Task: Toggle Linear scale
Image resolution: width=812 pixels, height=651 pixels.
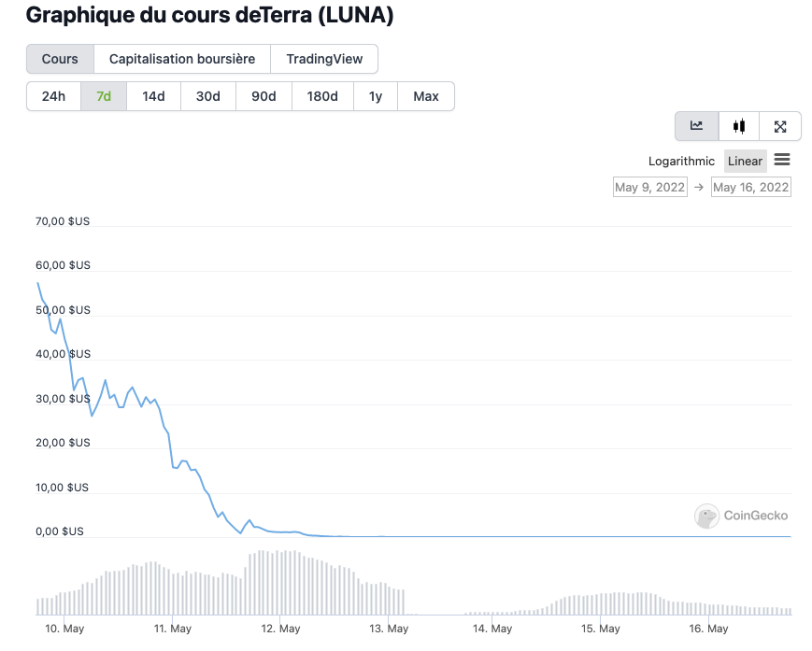Action: coord(745,162)
